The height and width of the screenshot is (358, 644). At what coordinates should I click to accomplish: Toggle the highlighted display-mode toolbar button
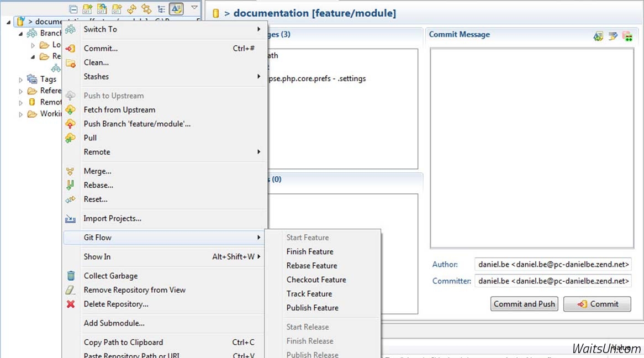pyautogui.click(x=176, y=9)
